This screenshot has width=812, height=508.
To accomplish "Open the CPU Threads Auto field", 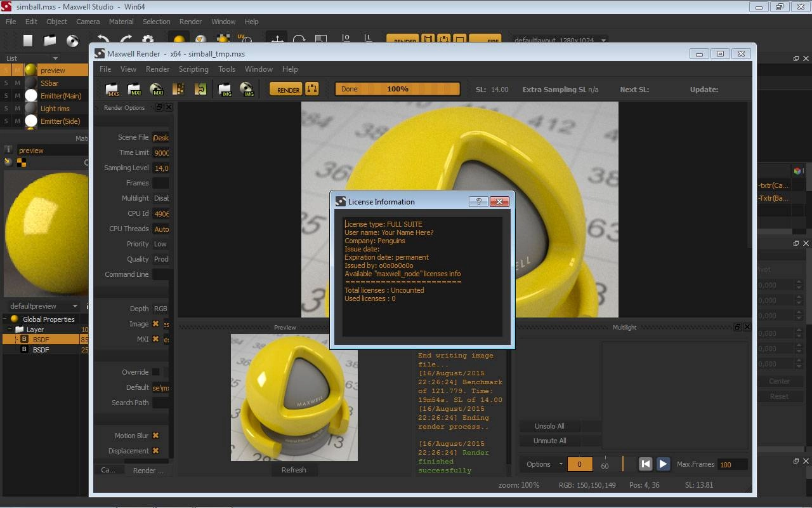I will [x=161, y=229].
